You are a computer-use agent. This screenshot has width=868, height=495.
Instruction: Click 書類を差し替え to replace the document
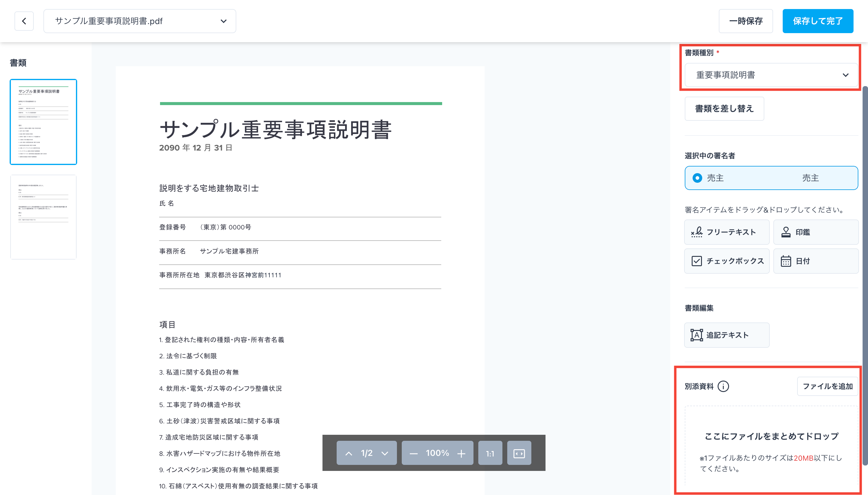coord(724,108)
